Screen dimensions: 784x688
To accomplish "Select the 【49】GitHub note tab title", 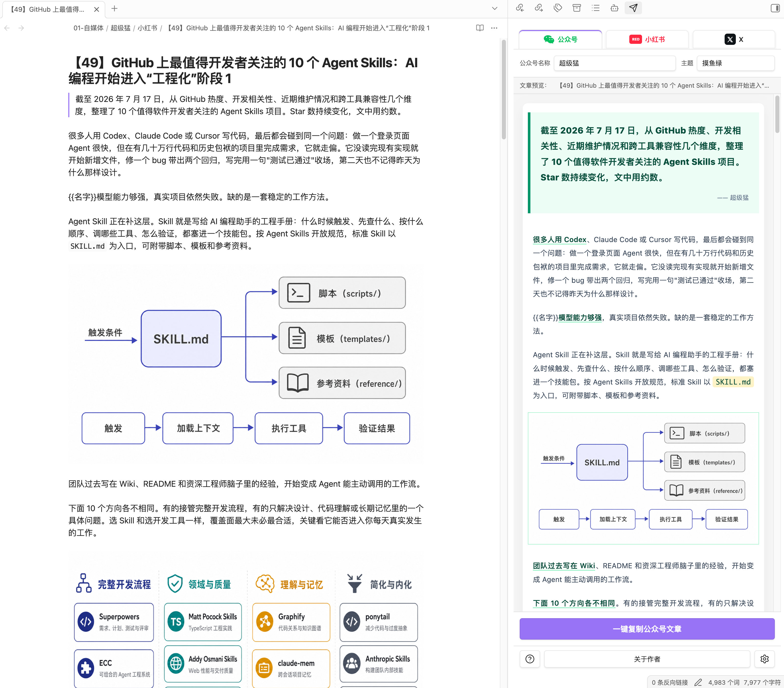I will (x=47, y=9).
